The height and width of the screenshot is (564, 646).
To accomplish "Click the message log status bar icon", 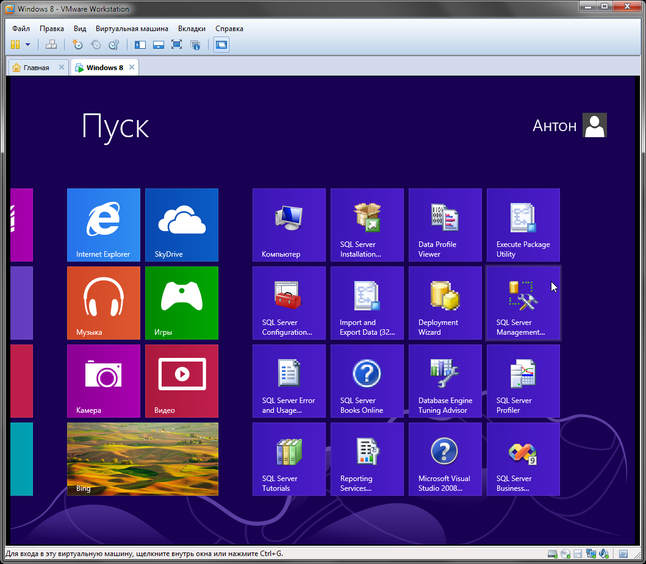I will (623, 554).
